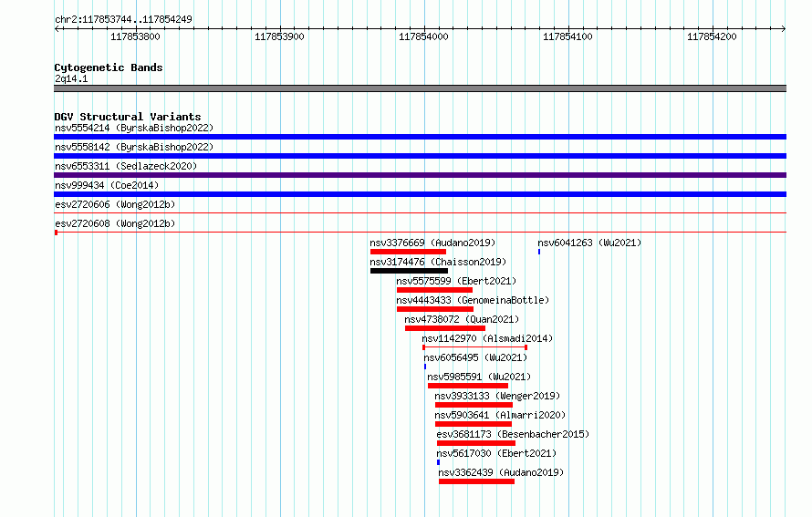Select the red bar under nsv3362439
Screen dimensions: 812x517
pyautogui.click(x=476, y=481)
